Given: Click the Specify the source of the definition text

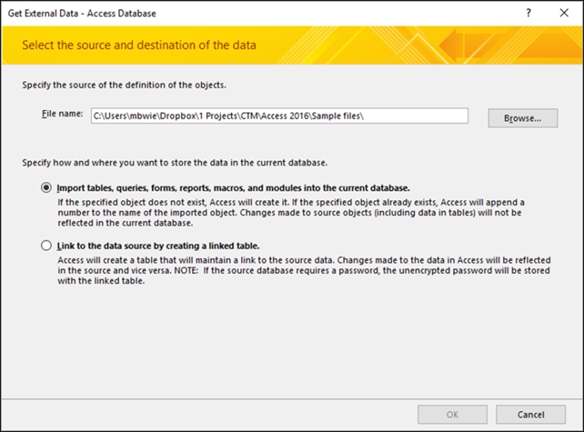Looking at the screenshot, I should pyautogui.click(x=124, y=85).
